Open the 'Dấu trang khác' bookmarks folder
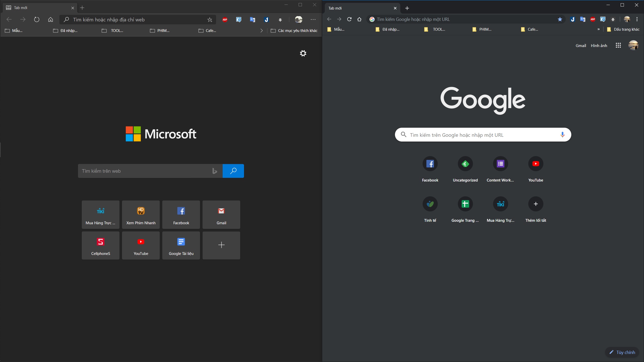This screenshot has height=362, width=644. pos(623,29)
